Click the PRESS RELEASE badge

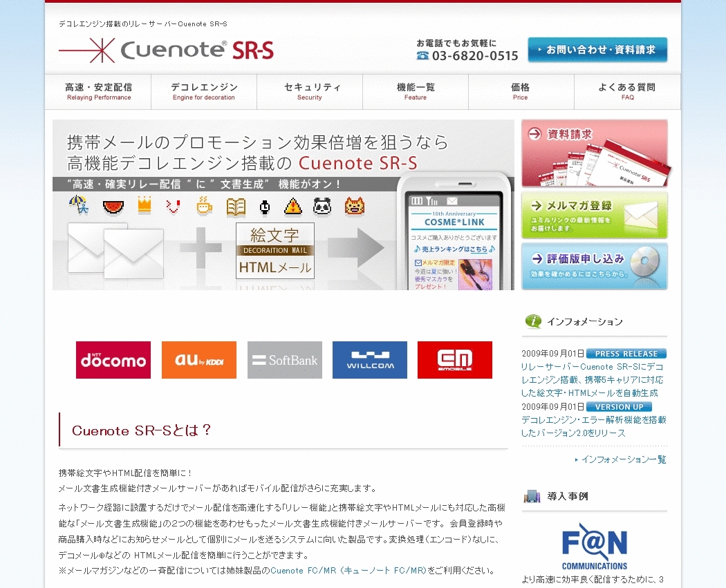coord(626,354)
